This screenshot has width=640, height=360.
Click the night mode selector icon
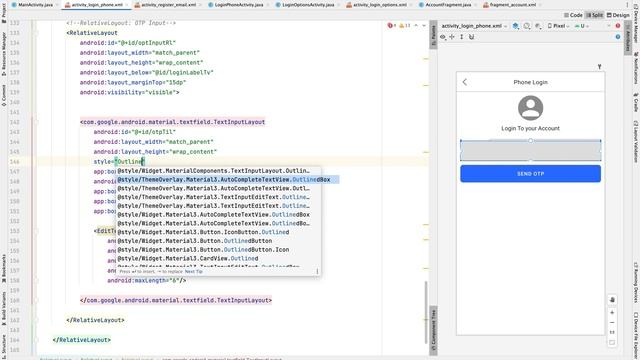point(538,26)
